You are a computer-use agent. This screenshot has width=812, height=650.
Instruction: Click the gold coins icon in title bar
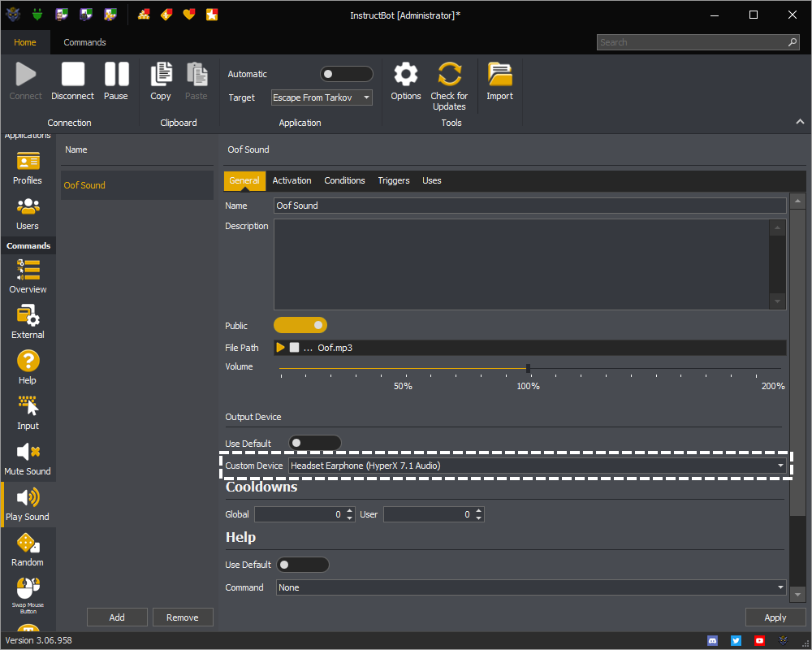(144, 15)
